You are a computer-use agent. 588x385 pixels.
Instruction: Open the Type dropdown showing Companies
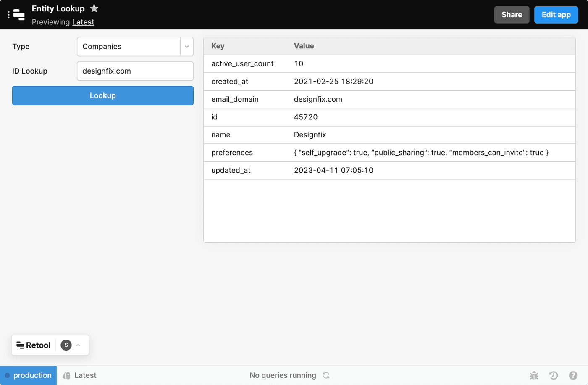(129, 47)
